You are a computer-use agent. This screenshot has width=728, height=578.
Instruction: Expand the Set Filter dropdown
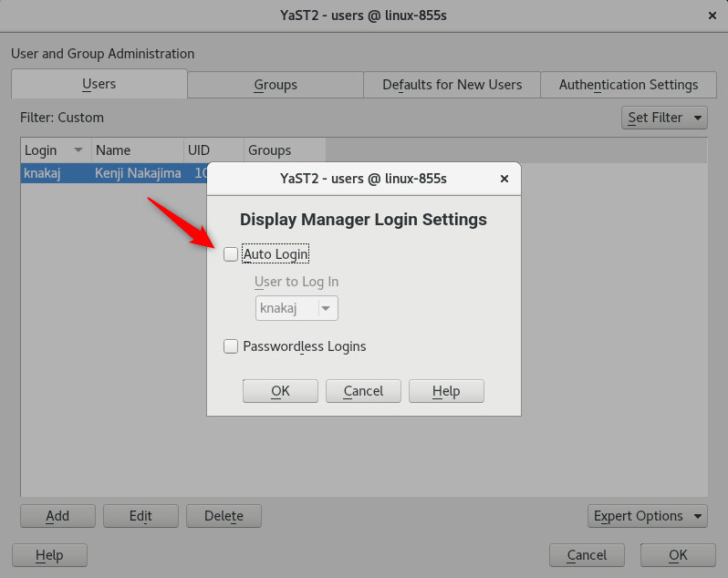[x=664, y=118]
